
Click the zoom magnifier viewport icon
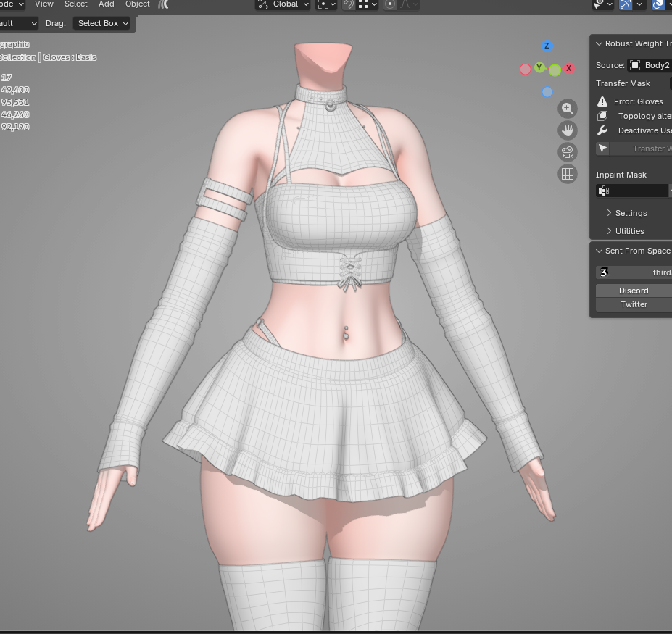[568, 109]
